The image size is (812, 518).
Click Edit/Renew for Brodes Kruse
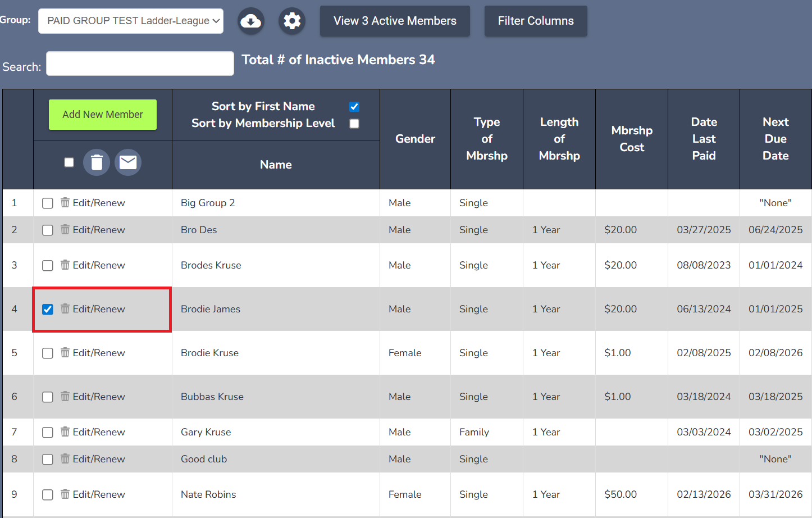click(99, 265)
